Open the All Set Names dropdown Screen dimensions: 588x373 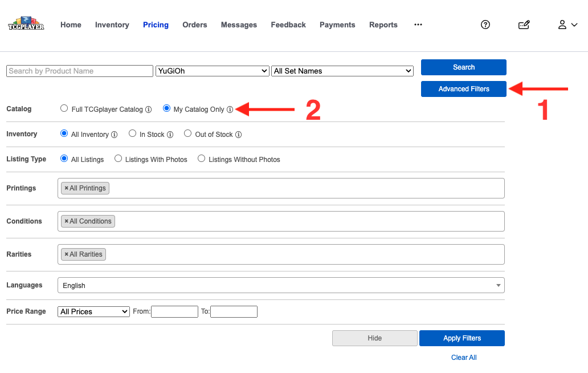click(342, 71)
